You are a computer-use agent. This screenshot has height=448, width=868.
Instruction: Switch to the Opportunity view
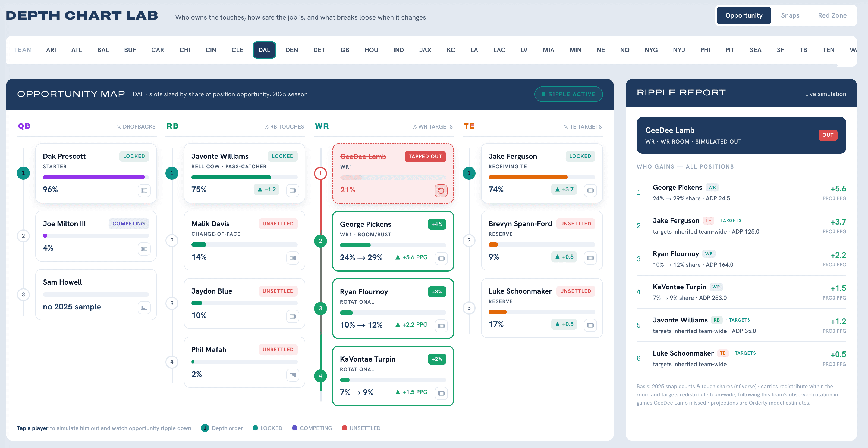click(x=744, y=15)
